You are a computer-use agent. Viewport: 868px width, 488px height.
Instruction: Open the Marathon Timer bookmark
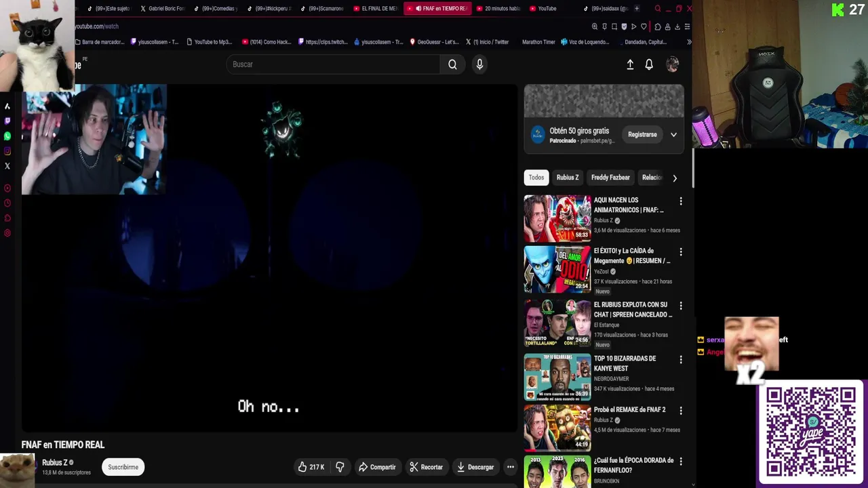click(538, 42)
